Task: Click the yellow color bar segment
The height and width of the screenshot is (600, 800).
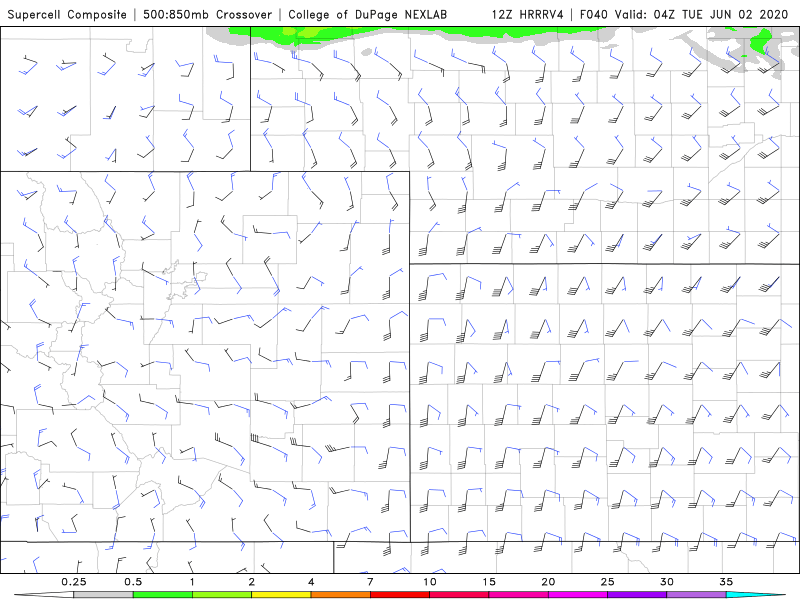Action: [281, 595]
